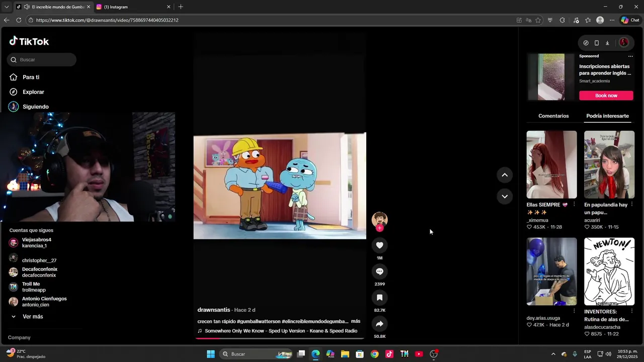Screen dimensions: 644x362
Task: Open the get-app phone icon
Action: point(597,43)
